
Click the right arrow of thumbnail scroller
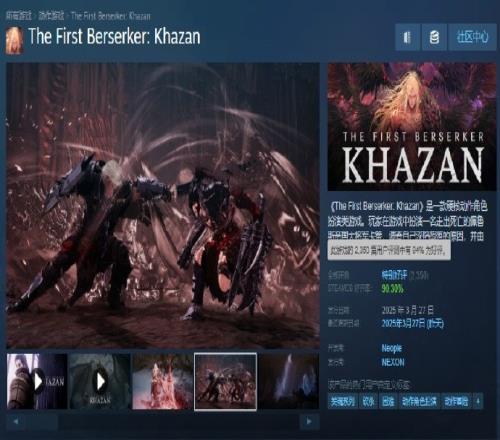pyautogui.click(x=309, y=422)
